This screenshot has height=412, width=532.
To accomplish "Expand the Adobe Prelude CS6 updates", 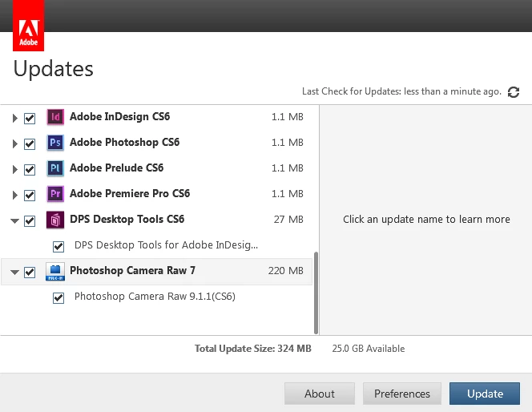I will 14,169.
